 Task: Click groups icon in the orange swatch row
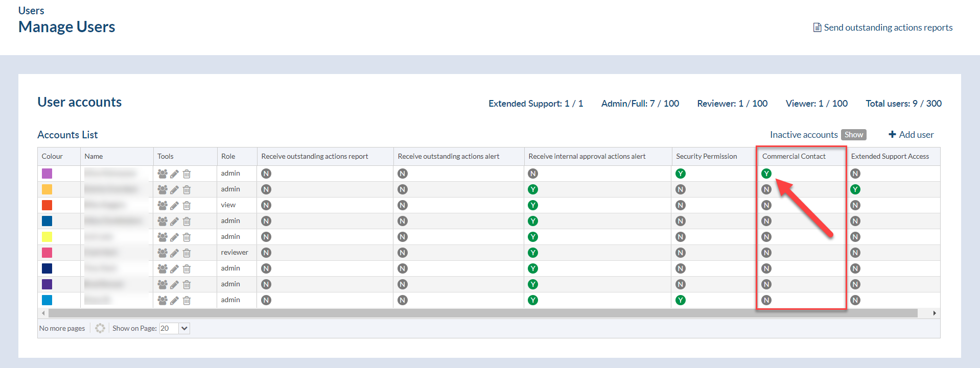coord(162,189)
